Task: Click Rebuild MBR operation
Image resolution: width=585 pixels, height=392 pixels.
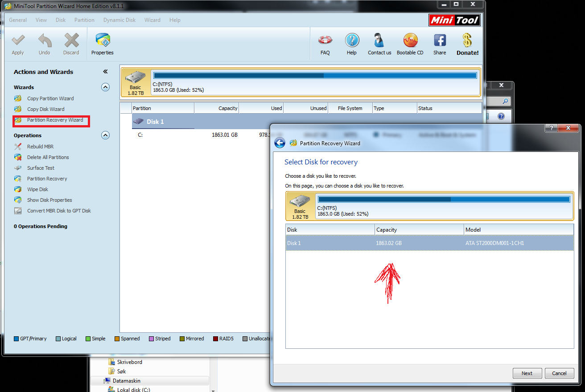Action: [x=40, y=147]
